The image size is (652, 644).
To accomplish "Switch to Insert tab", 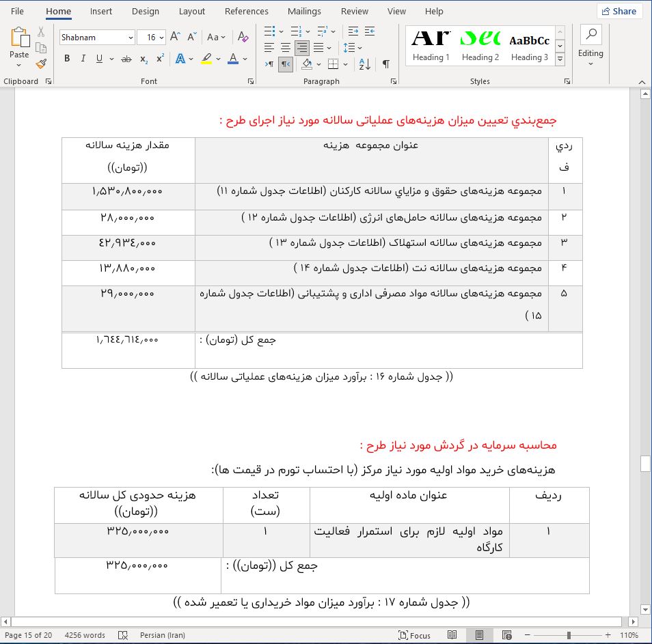I will click(x=101, y=11).
